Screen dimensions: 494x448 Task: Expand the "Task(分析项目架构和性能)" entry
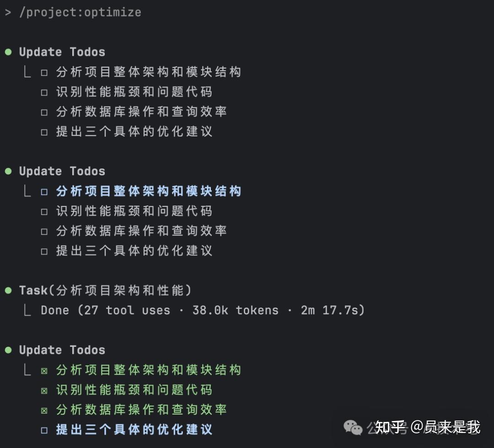click(x=105, y=291)
